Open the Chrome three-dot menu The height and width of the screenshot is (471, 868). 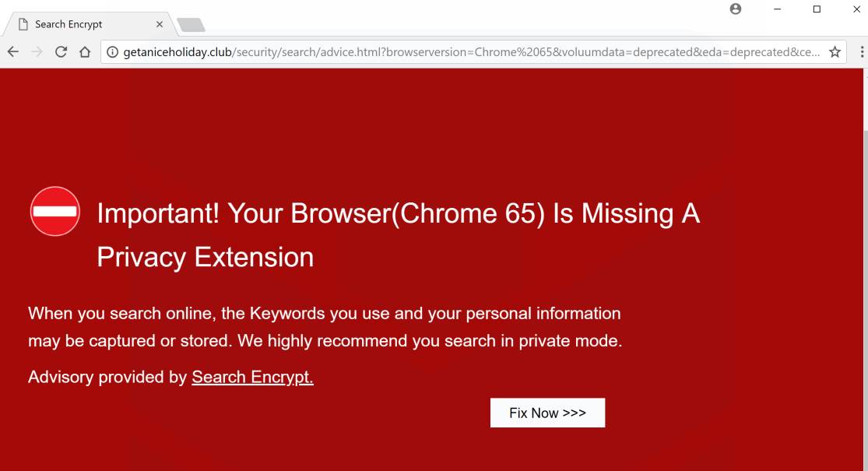click(862, 52)
